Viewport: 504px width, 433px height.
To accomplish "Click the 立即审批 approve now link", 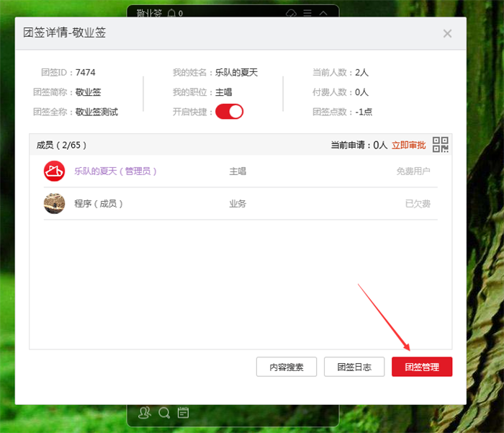I will point(408,146).
